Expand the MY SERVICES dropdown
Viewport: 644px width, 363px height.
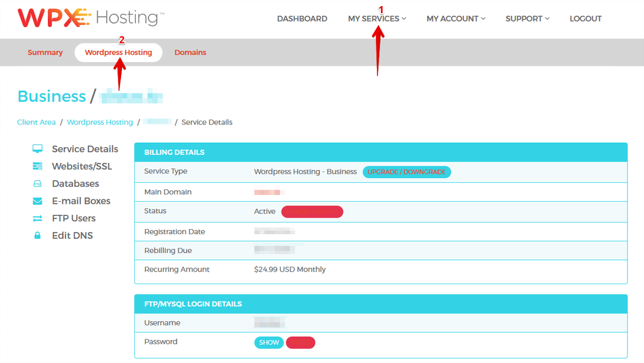376,18
